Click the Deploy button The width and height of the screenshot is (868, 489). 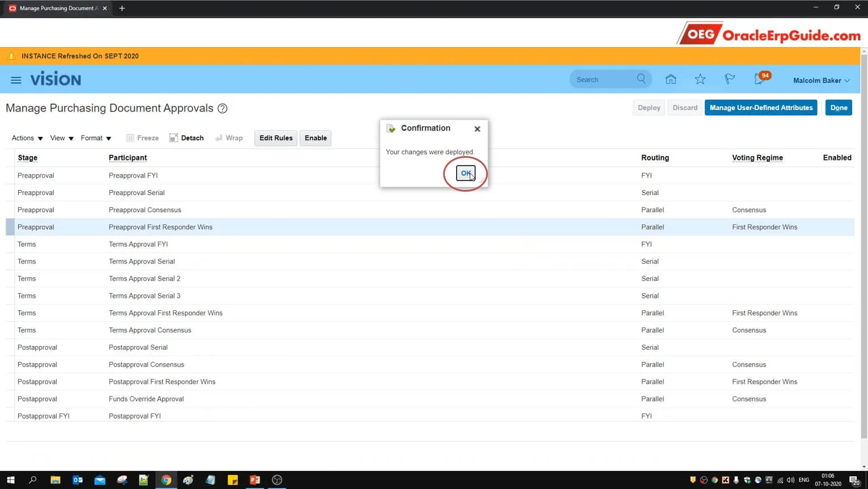(x=649, y=108)
